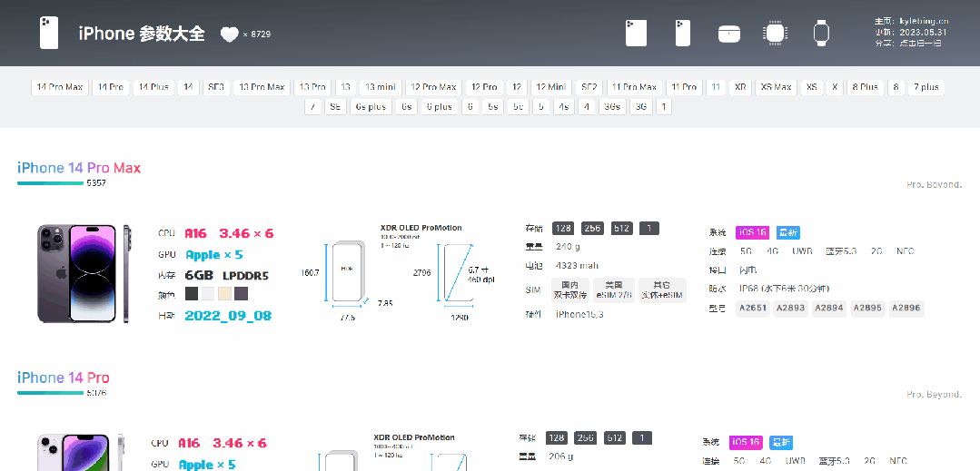Click the 美国 eSIM chip
The image size is (980, 471).
click(x=614, y=290)
